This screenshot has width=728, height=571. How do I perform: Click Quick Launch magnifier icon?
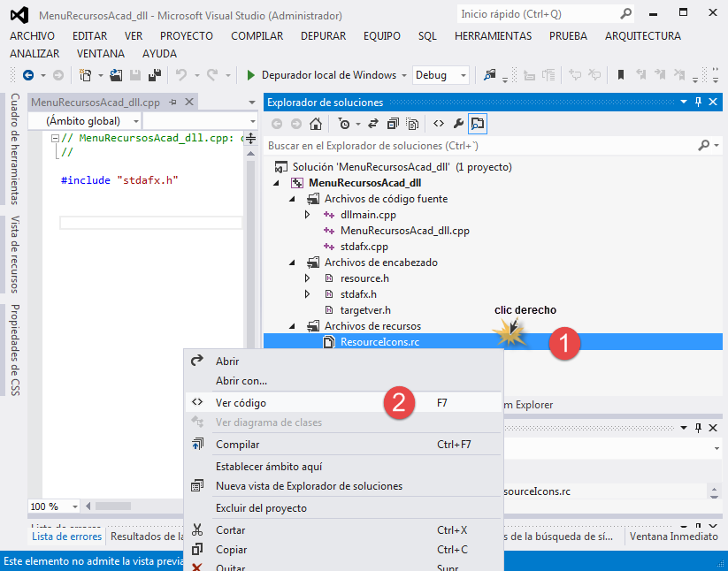(626, 14)
